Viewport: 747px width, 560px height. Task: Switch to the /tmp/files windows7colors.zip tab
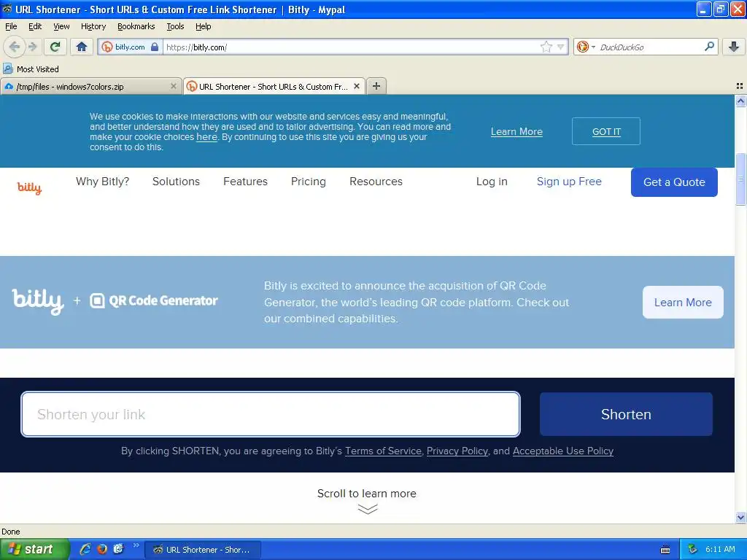coord(91,86)
